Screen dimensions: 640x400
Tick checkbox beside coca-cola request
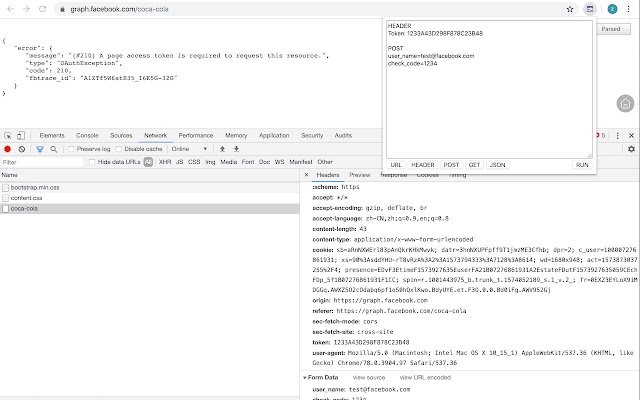coord(5,209)
